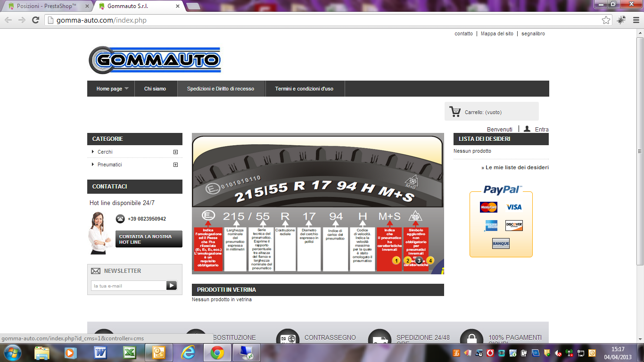644x362 pixels.
Task: Click the phone number +39 0823950942
Action: 147,219
